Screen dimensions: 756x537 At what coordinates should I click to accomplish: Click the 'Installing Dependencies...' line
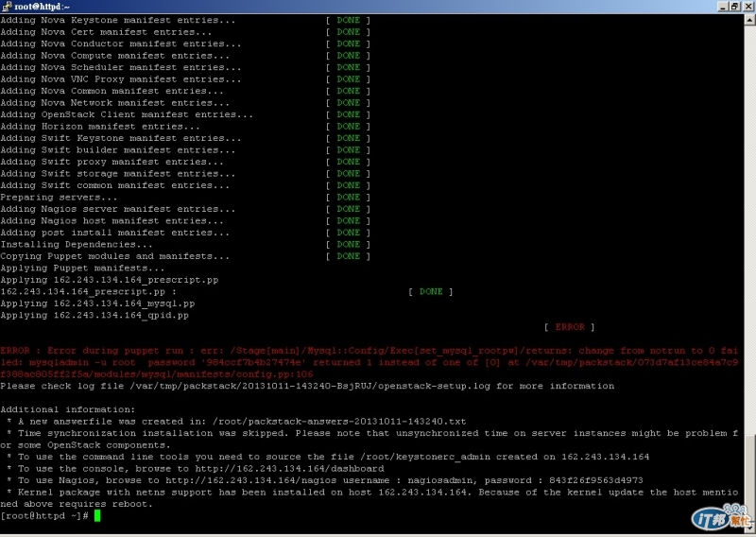pos(77,245)
